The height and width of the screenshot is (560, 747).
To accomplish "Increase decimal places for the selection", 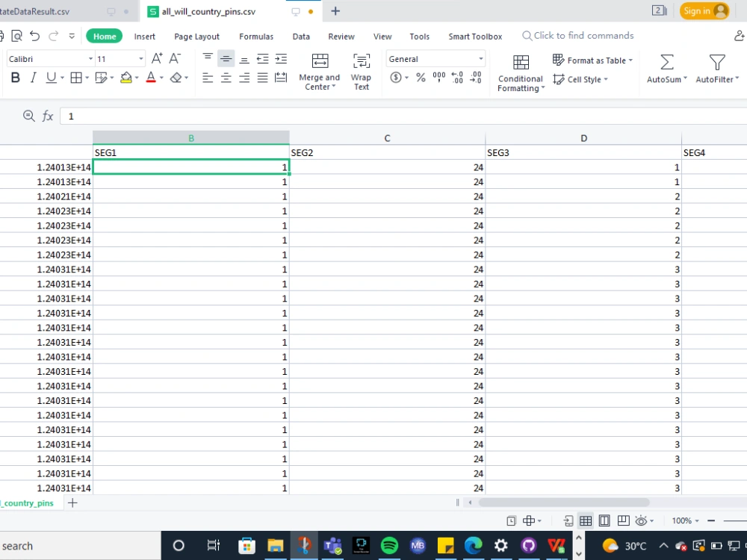I will click(457, 76).
